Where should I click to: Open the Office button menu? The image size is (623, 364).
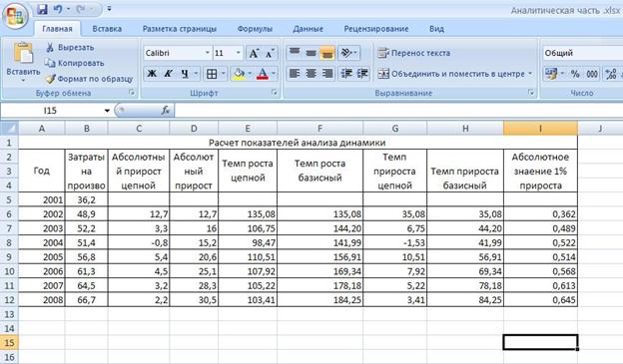[15, 16]
